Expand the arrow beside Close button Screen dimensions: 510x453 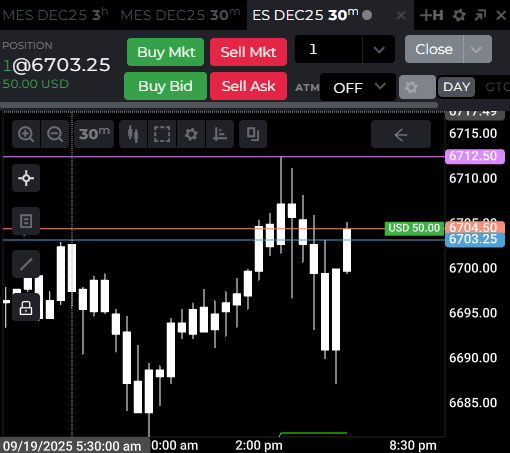click(x=477, y=49)
